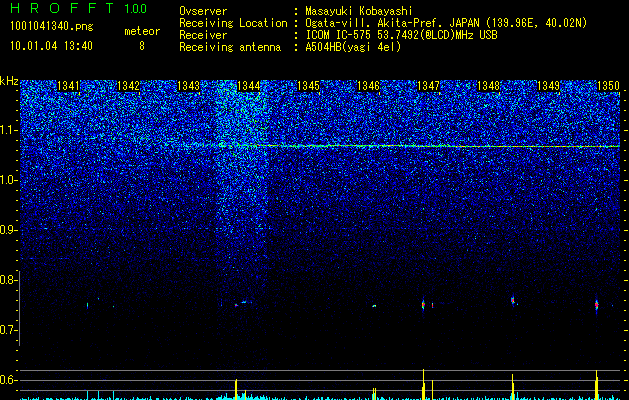The image size is (629, 400).
Task: Click the Receiving Location label
Action: (x=233, y=23)
